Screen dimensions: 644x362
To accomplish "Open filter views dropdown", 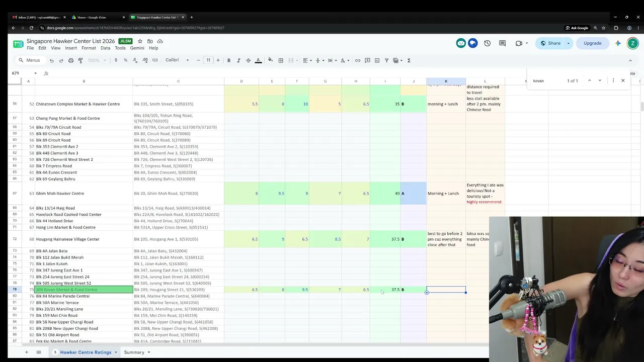I will coord(397,60).
